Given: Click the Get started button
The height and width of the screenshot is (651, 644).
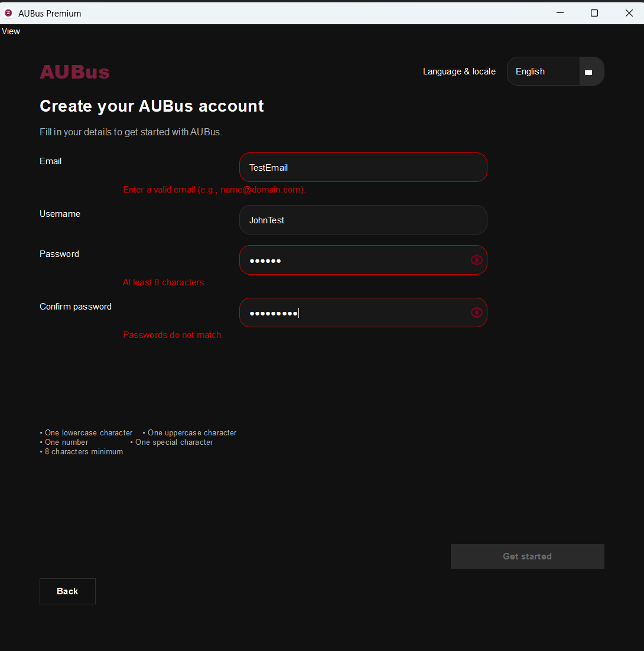Looking at the screenshot, I should 528,556.
